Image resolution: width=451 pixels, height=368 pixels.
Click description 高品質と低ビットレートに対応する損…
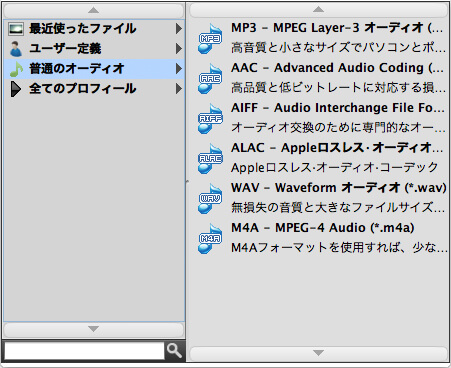338,88
